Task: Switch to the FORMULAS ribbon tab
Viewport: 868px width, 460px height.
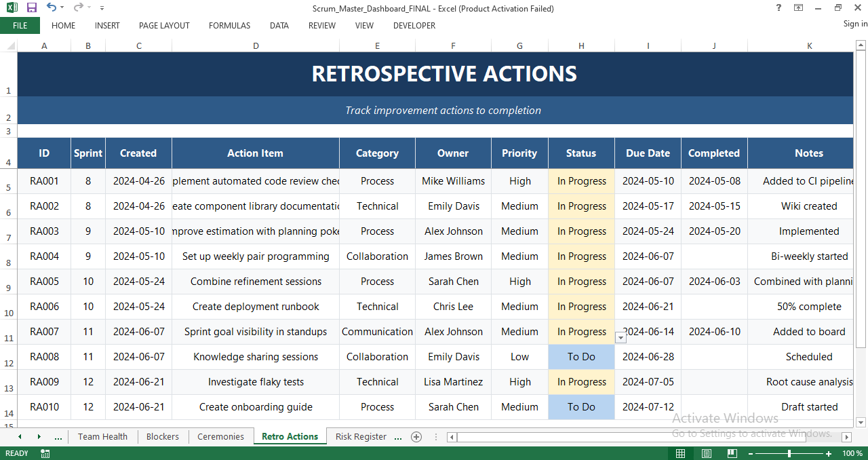Action: [x=229, y=26]
